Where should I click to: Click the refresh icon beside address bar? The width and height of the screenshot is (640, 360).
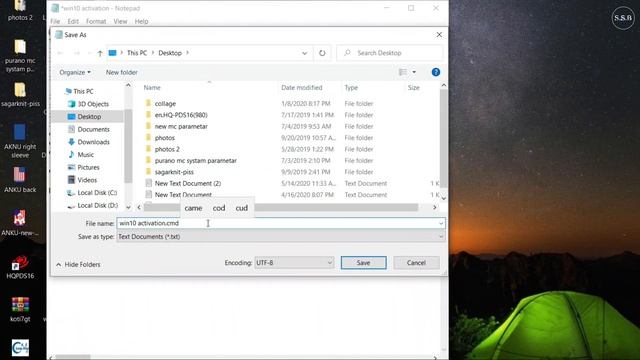coord(322,53)
